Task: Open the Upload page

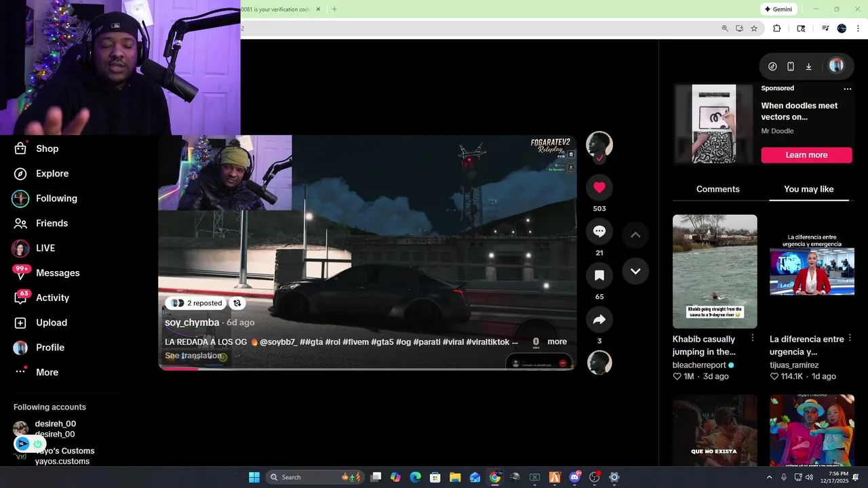Action: tap(41, 323)
